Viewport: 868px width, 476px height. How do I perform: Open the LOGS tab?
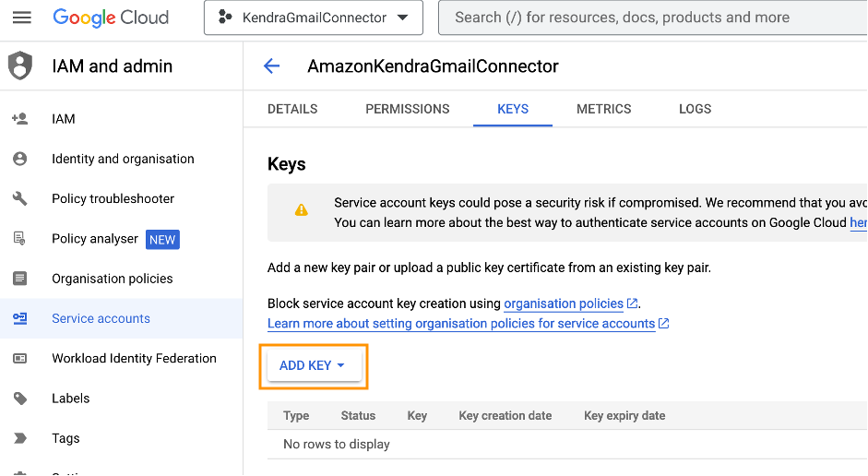tap(695, 109)
